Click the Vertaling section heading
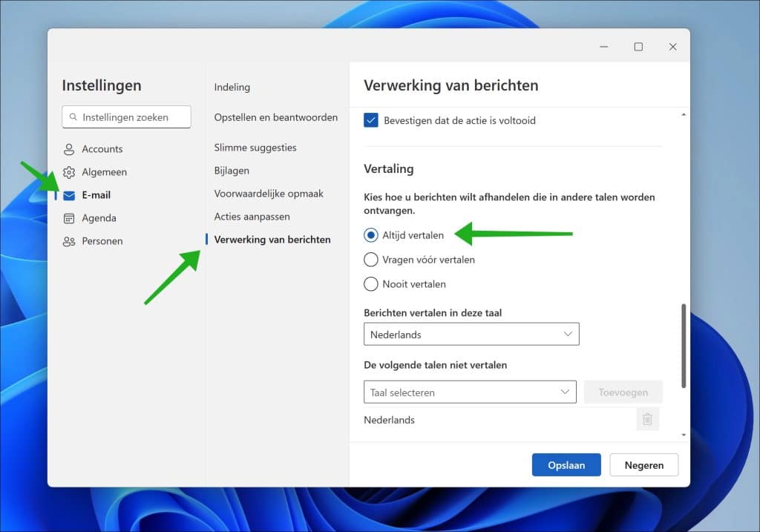The image size is (760, 532). tap(389, 168)
